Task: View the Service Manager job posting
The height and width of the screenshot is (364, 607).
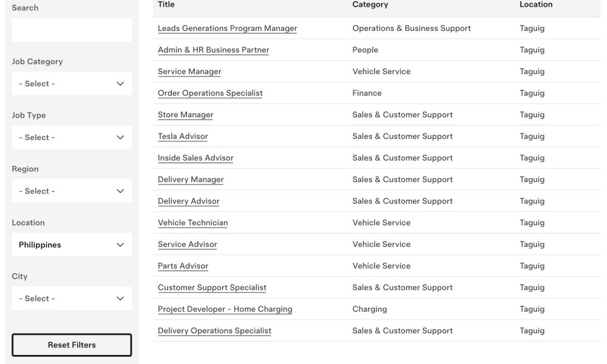Action: pos(189,72)
